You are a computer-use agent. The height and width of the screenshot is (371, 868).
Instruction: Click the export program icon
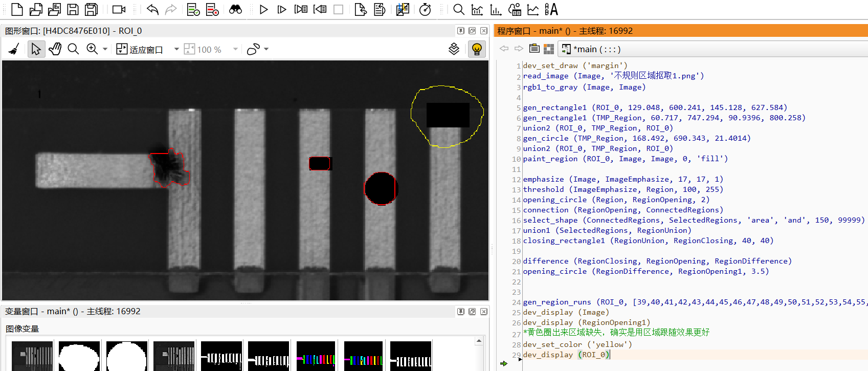[361, 9]
